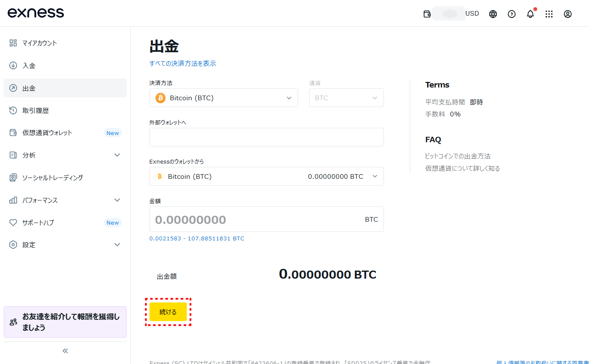
Task: Open the 通貨 BTC currency dropdown
Action: coord(347,98)
